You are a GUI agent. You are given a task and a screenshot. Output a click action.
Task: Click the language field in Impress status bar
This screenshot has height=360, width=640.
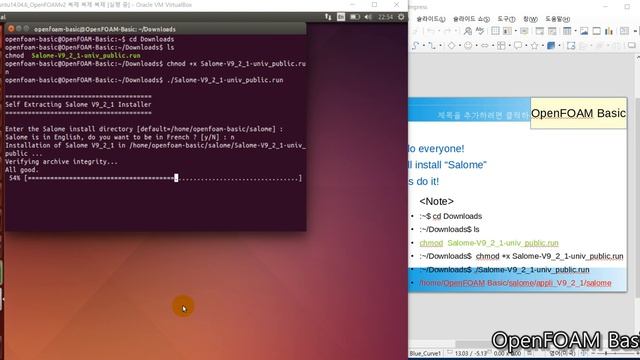click(x=562, y=353)
